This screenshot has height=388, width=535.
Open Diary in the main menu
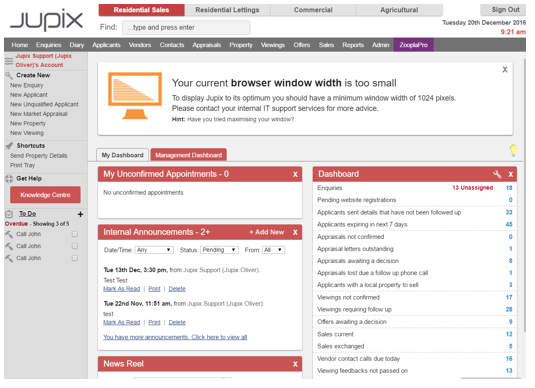77,45
